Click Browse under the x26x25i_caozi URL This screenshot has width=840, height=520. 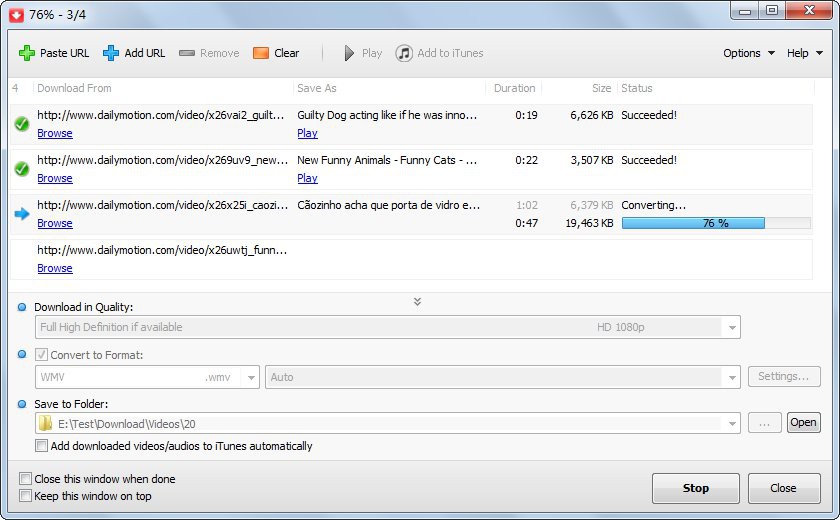click(55, 223)
